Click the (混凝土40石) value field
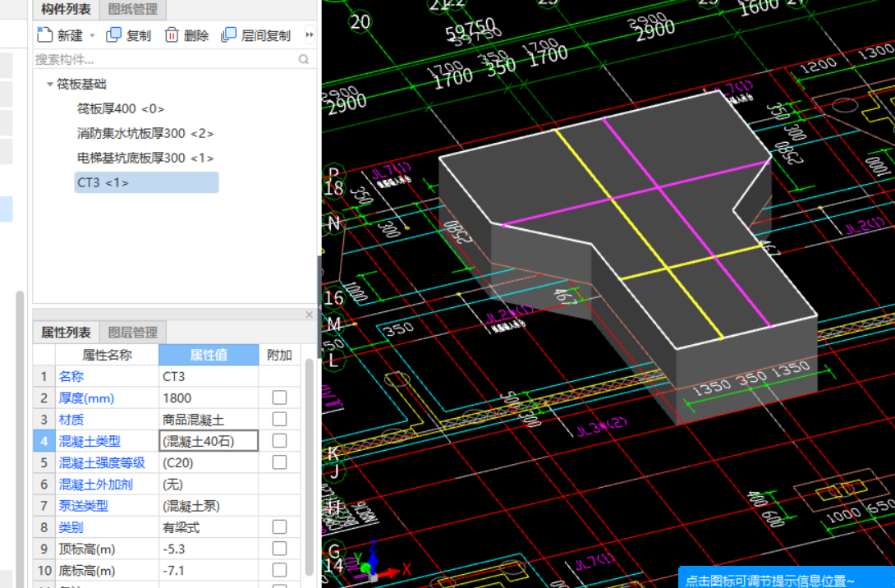 tap(209, 441)
